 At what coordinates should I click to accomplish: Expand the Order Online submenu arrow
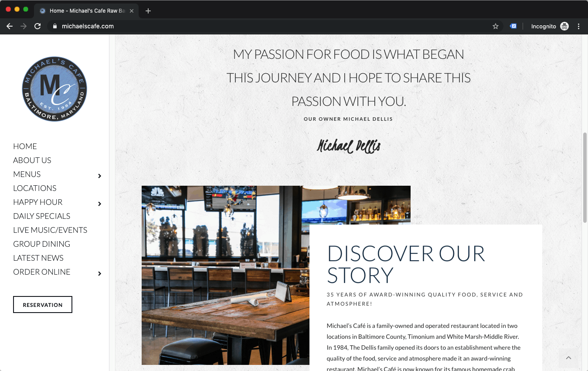(100, 273)
